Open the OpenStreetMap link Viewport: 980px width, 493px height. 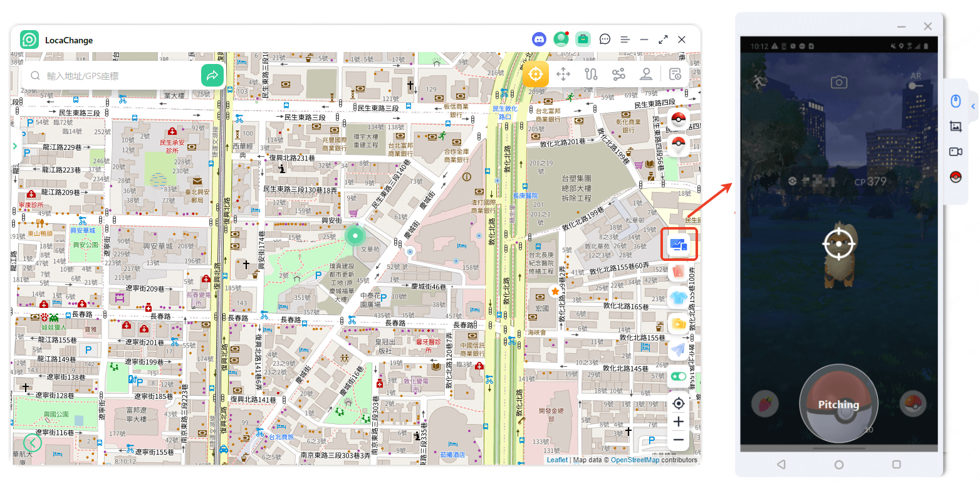click(x=635, y=460)
